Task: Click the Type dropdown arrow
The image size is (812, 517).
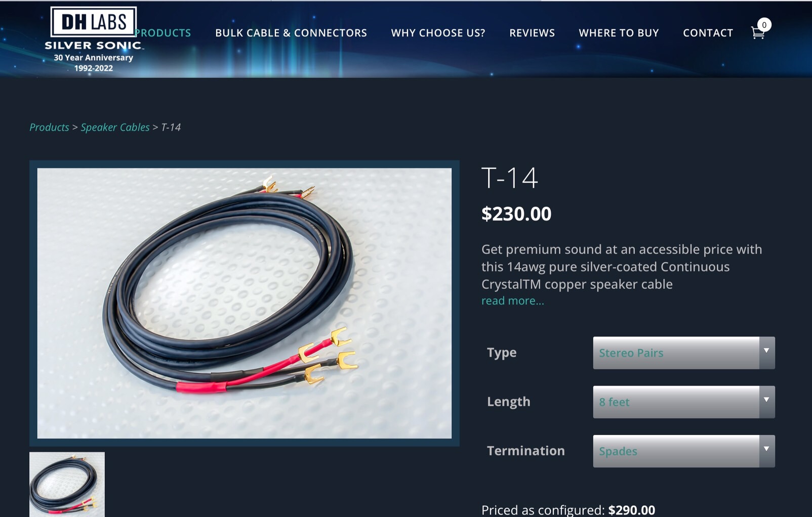Action: (x=766, y=351)
